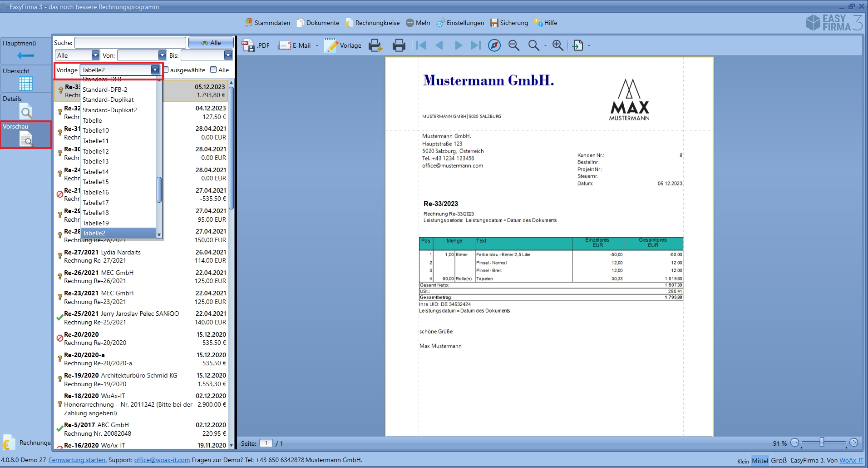Jump to the last page
This screenshot has width=868, height=468.
point(475,45)
